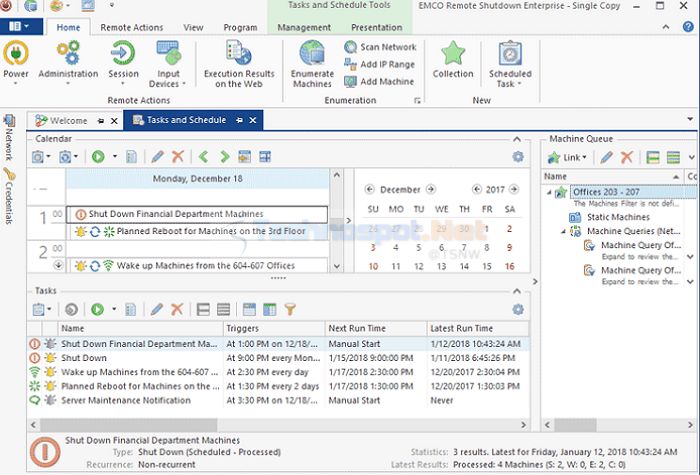Select Planned Reboot for Machines on 3rd Floor entry
This screenshot has width=700, height=475.
(x=197, y=231)
